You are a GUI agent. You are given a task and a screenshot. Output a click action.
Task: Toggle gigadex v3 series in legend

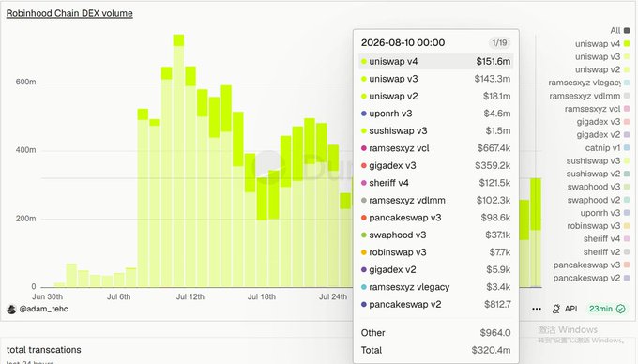pyautogui.click(x=603, y=122)
